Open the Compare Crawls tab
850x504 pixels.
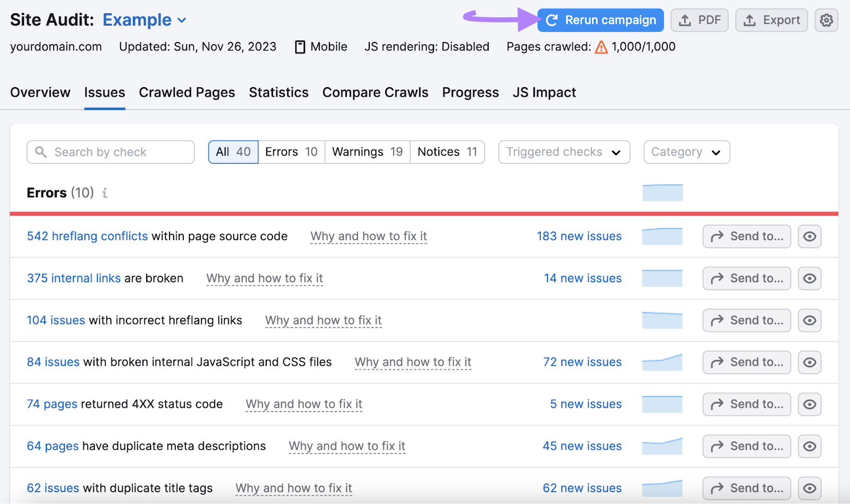(375, 92)
